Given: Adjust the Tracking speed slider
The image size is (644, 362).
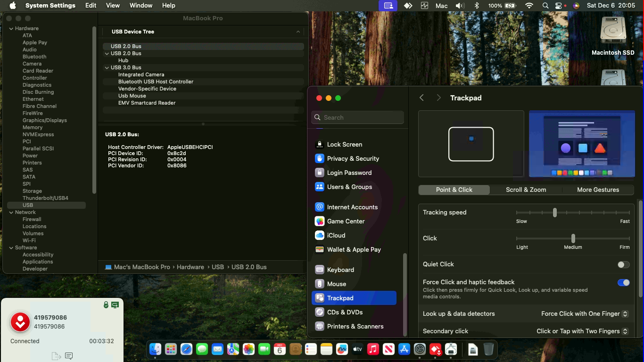Looking at the screenshot, I should (x=555, y=213).
